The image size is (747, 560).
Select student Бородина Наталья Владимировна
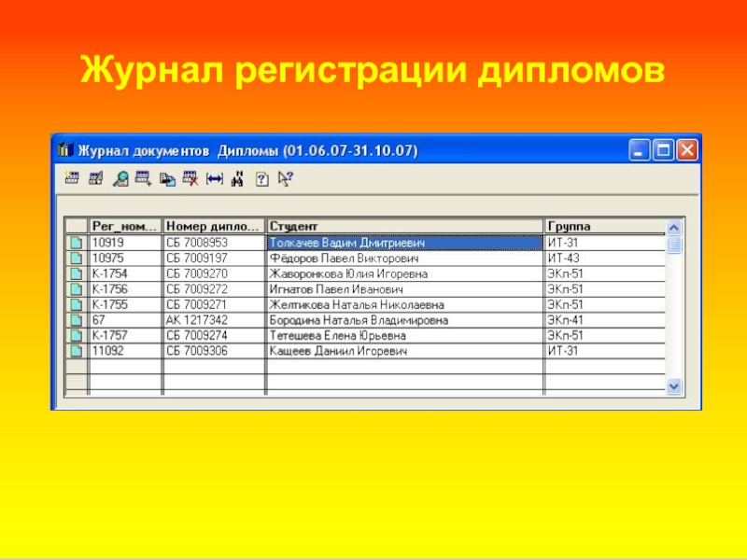[x=405, y=320]
